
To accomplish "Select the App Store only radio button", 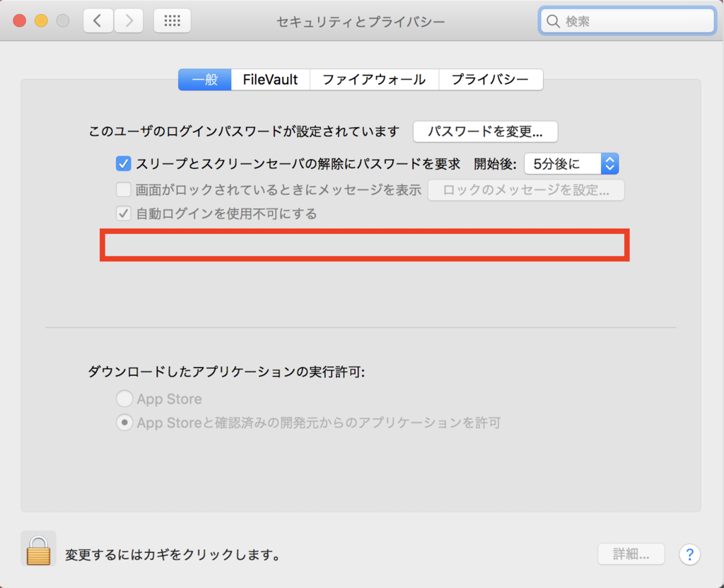I will click(x=124, y=399).
